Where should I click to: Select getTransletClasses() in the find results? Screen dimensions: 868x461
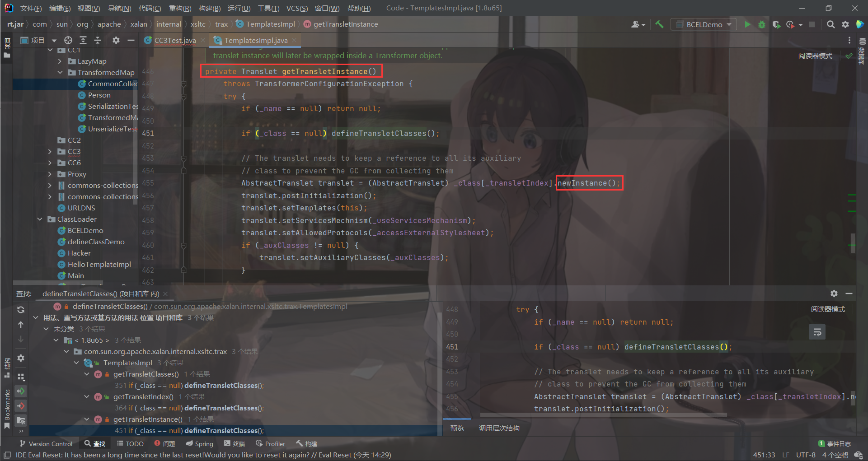[146, 374]
